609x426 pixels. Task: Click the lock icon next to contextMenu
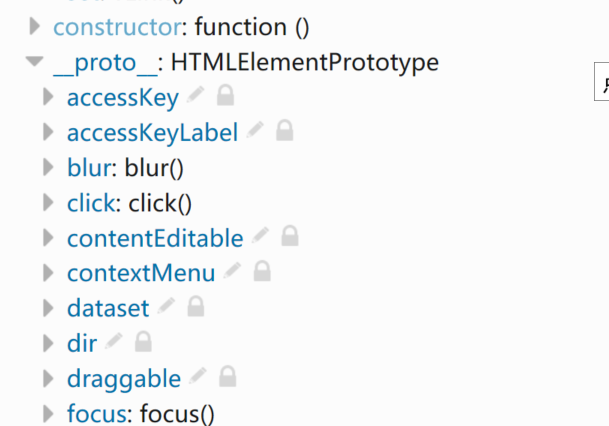point(262,271)
